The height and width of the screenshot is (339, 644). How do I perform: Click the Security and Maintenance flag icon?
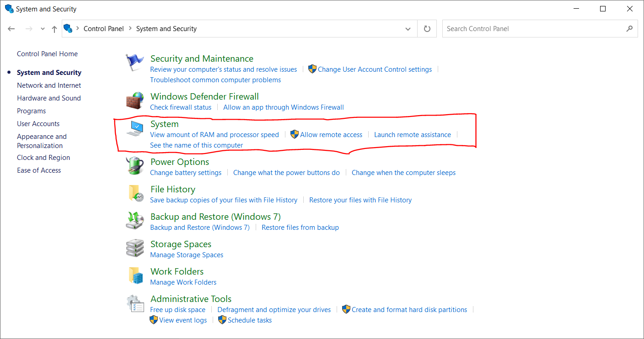(x=134, y=63)
